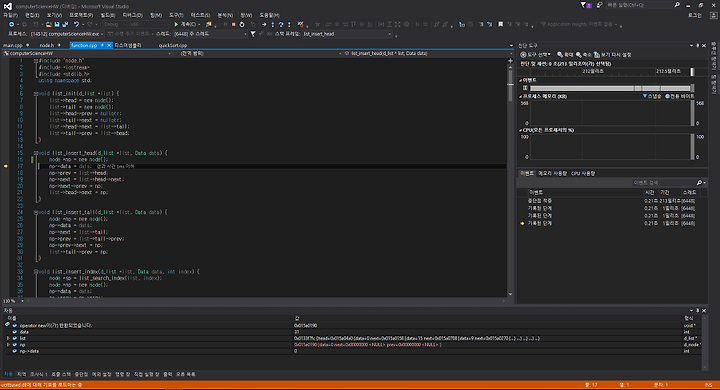Viewport: 720px width, 390px height.
Task: Click Reset View in Diagnostic Tools
Action: (x=613, y=55)
